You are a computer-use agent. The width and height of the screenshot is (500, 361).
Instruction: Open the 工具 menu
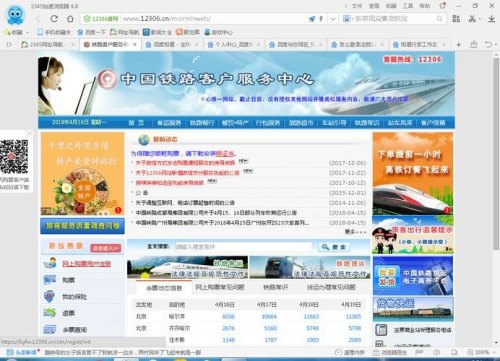coord(408,6)
